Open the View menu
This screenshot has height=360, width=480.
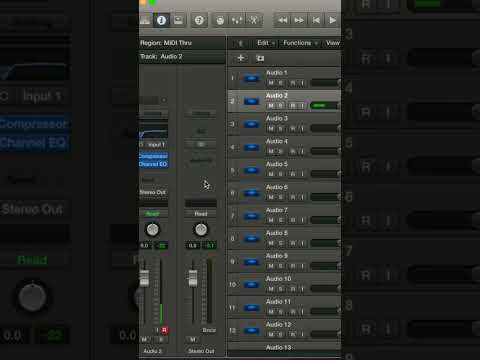tap(333, 43)
